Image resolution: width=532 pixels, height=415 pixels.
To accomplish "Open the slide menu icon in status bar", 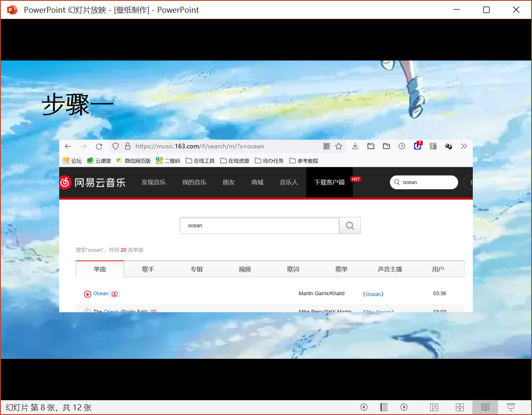I will [x=384, y=407].
